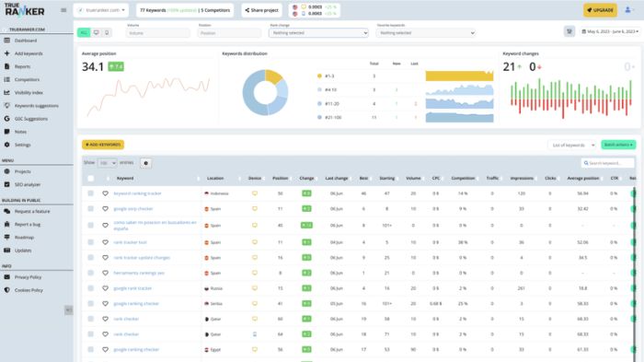Click the Notes sidebar icon
The height and width of the screenshot is (362, 644).
coord(7,132)
